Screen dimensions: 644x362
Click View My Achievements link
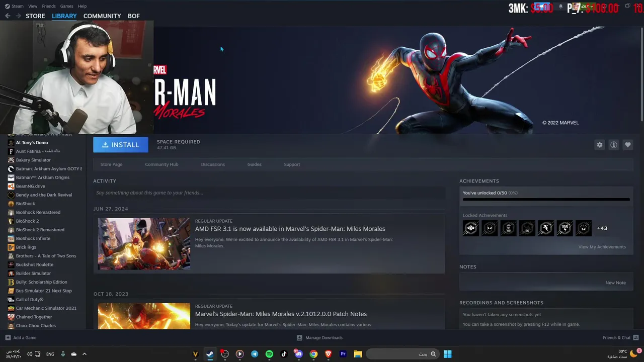tap(602, 247)
